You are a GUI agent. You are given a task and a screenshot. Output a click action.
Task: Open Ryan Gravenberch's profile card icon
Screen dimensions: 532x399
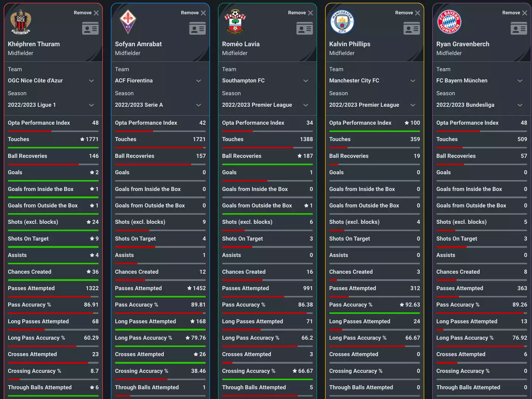[519, 28]
